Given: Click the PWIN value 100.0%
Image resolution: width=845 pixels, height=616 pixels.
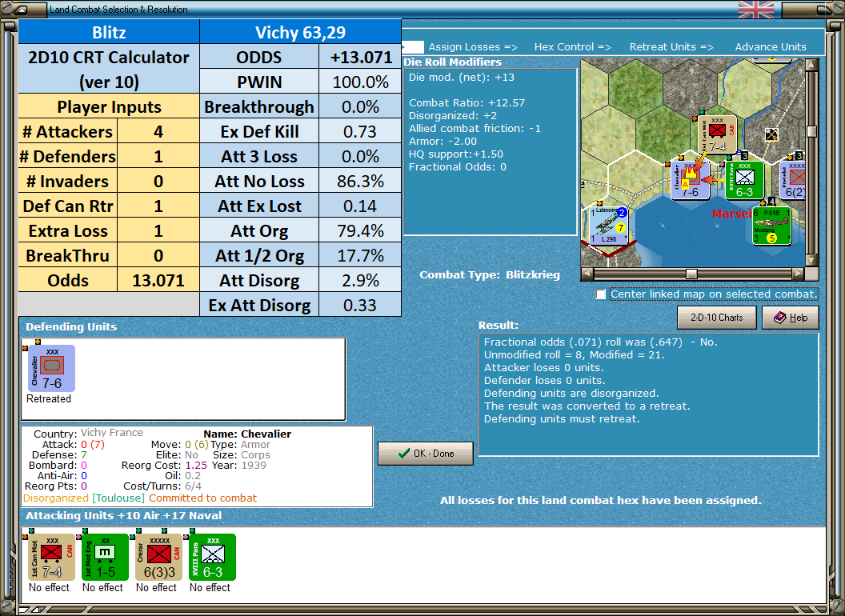Looking at the screenshot, I should 360,82.
